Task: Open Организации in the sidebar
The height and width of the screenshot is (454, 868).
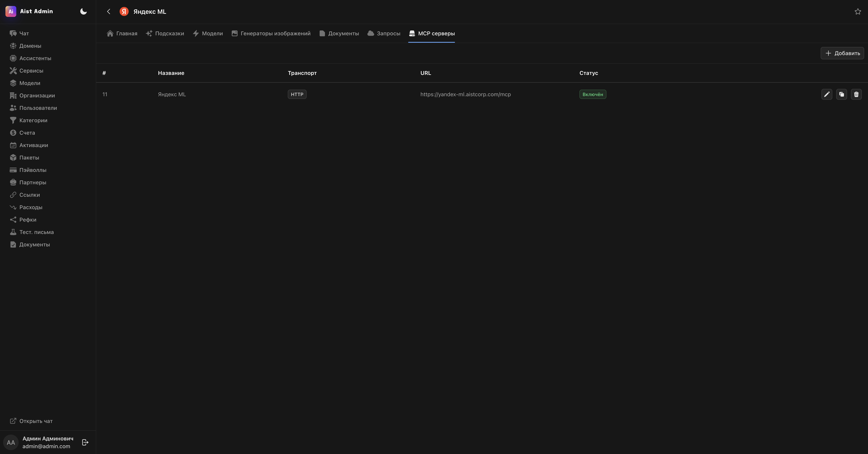Action: click(48, 96)
